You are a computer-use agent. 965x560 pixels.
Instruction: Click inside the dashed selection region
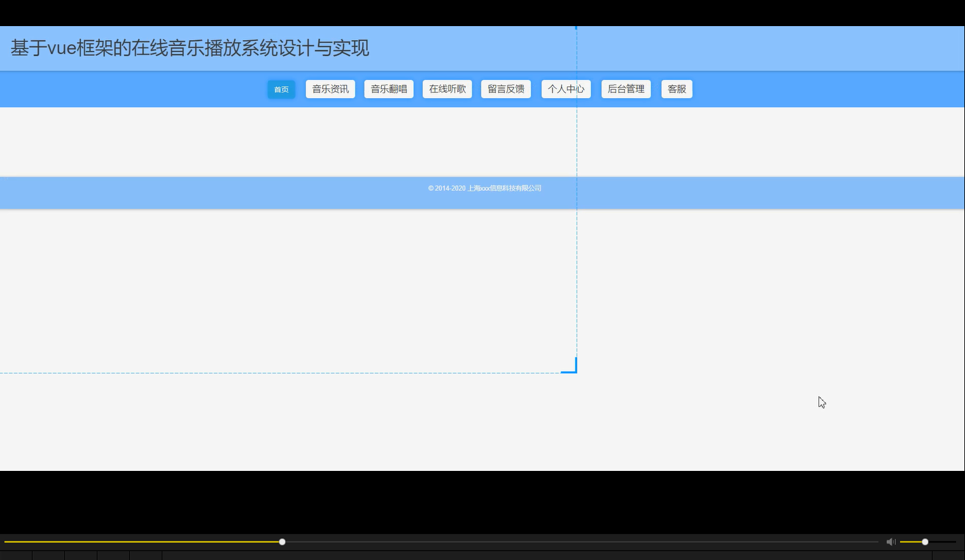pyautogui.click(x=286, y=286)
